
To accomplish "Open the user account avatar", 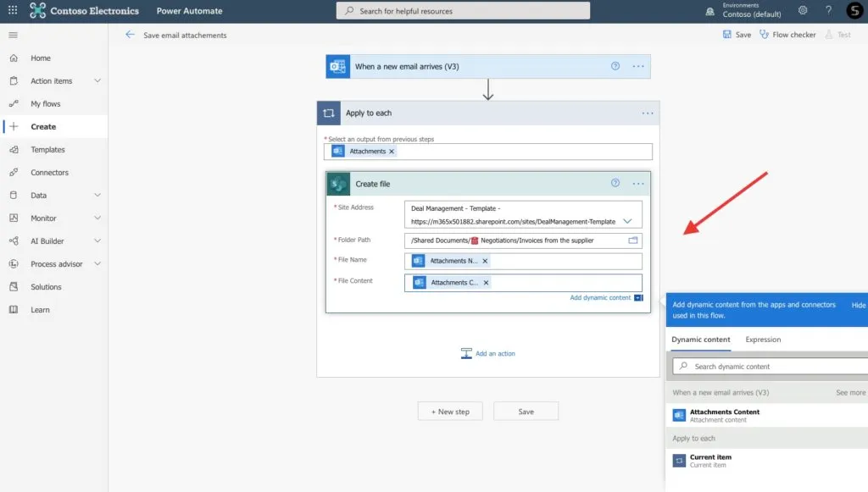I will point(854,10).
